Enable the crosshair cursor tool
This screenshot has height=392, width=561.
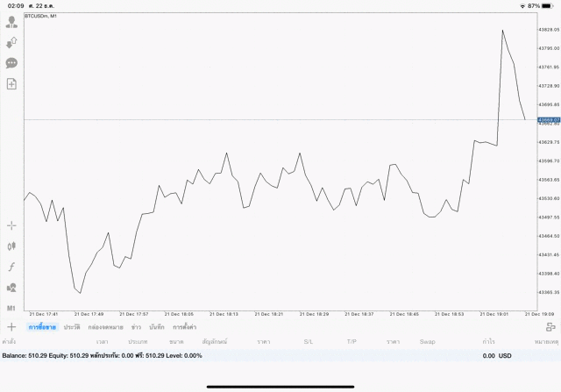pos(12,225)
